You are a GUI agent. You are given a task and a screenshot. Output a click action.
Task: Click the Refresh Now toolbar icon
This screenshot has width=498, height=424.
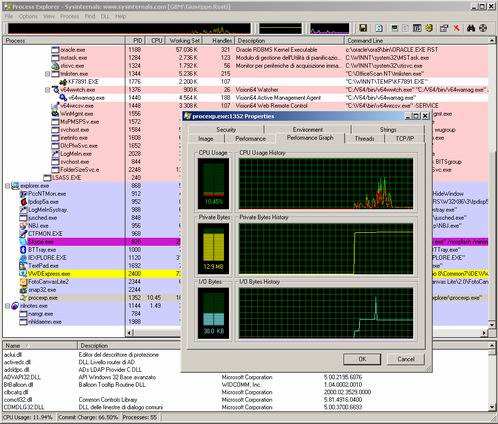[x=379, y=28]
